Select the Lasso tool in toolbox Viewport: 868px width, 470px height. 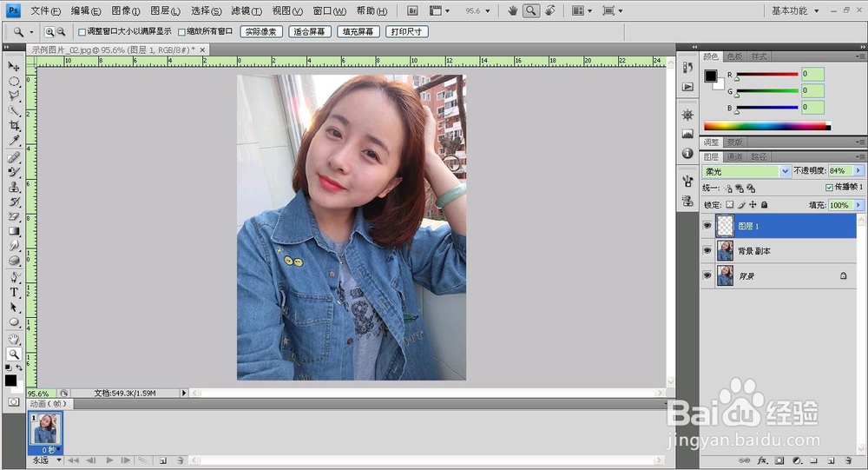point(14,96)
